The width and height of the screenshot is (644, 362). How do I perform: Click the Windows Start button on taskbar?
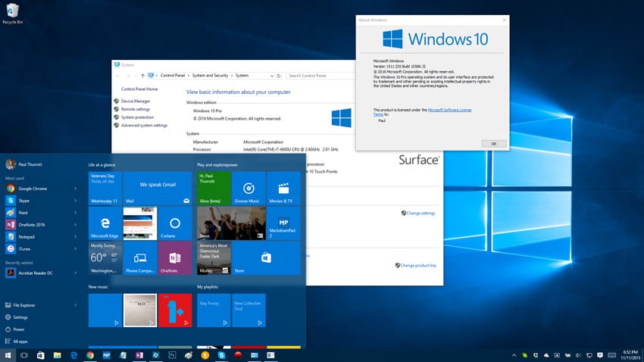[x=8, y=355]
